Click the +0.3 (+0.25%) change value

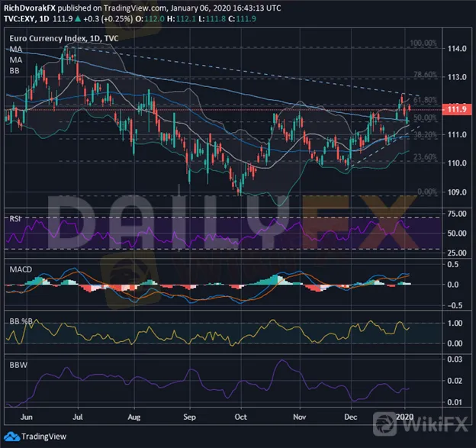108,19
